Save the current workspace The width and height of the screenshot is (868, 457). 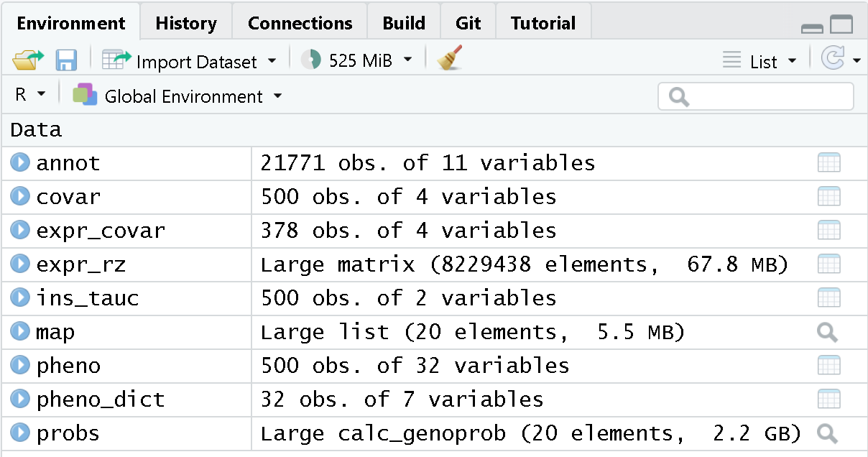tap(66, 60)
